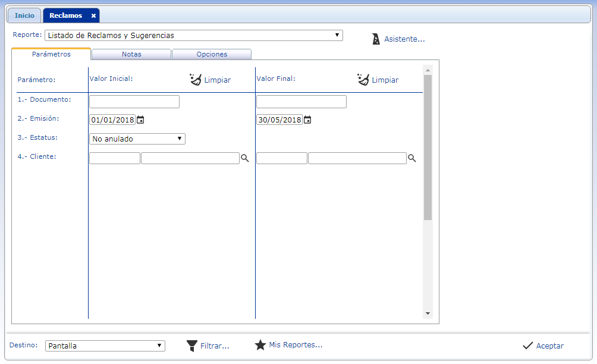
Task: Focus the Documento initial value field
Action: click(134, 102)
